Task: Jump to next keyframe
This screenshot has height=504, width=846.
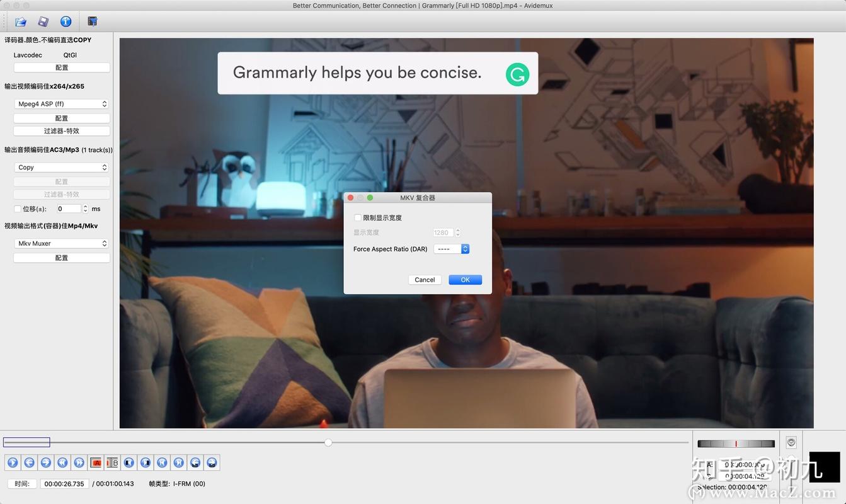Action: pyautogui.click(x=79, y=462)
